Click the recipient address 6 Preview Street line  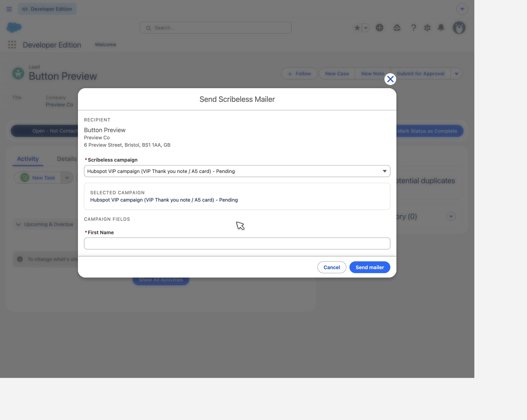tap(127, 145)
